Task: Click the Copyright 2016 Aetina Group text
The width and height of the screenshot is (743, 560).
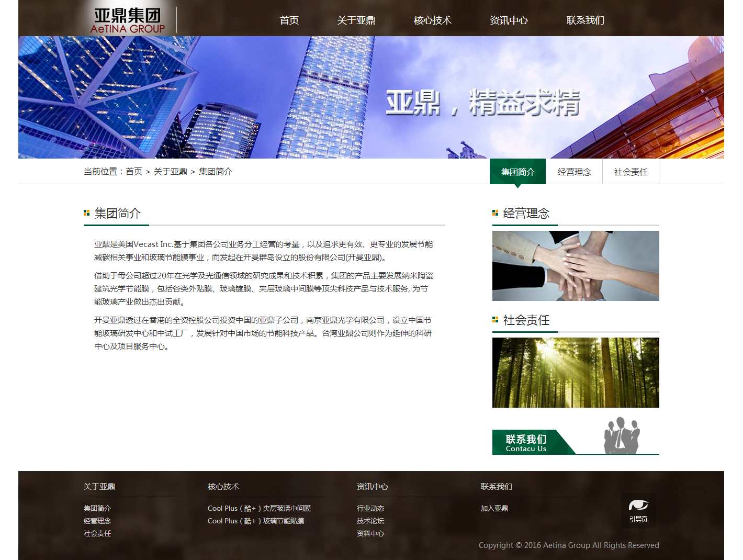Action: (569, 545)
